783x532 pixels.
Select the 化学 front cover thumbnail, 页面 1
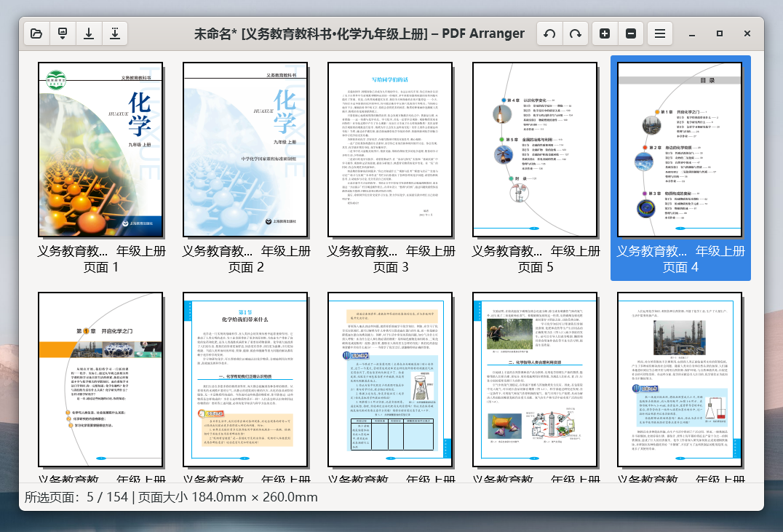click(x=100, y=149)
